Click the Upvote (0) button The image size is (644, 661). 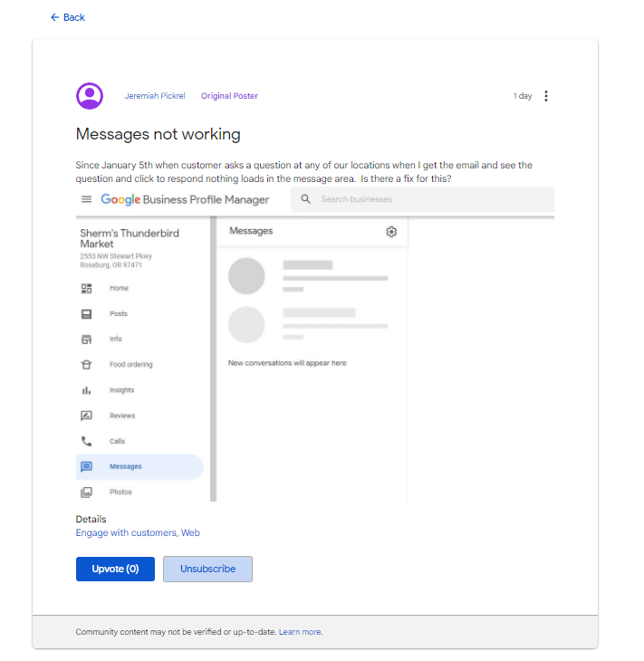[x=115, y=570]
